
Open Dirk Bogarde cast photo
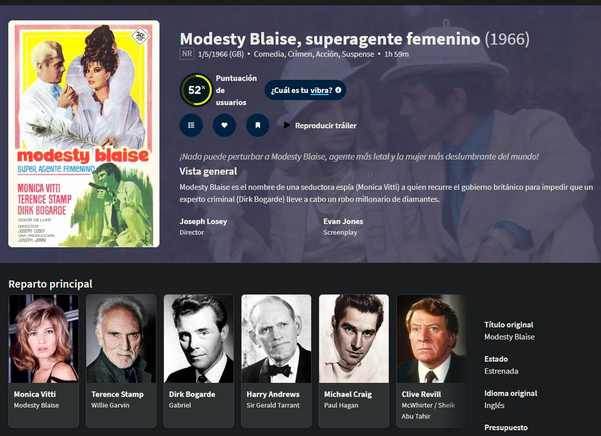click(199, 339)
